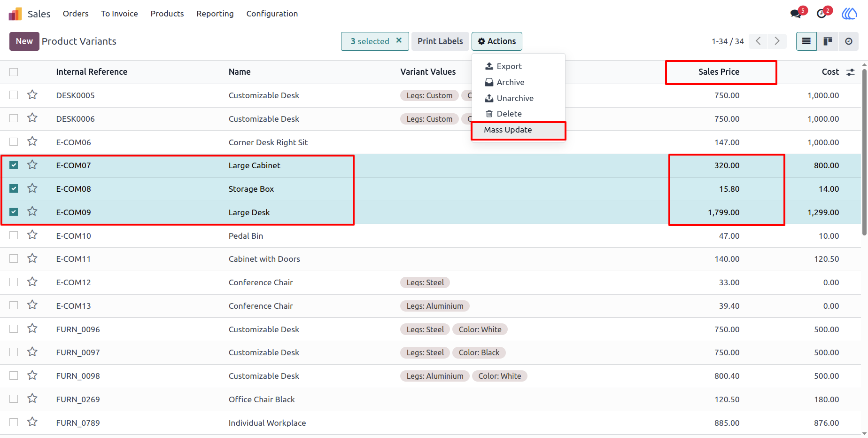Go to next page of records
Viewport: 868px width, 438px height.
tap(777, 41)
